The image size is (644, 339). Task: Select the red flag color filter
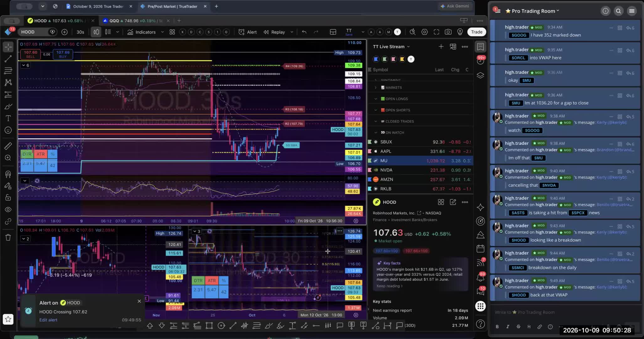click(x=393, y=59)
